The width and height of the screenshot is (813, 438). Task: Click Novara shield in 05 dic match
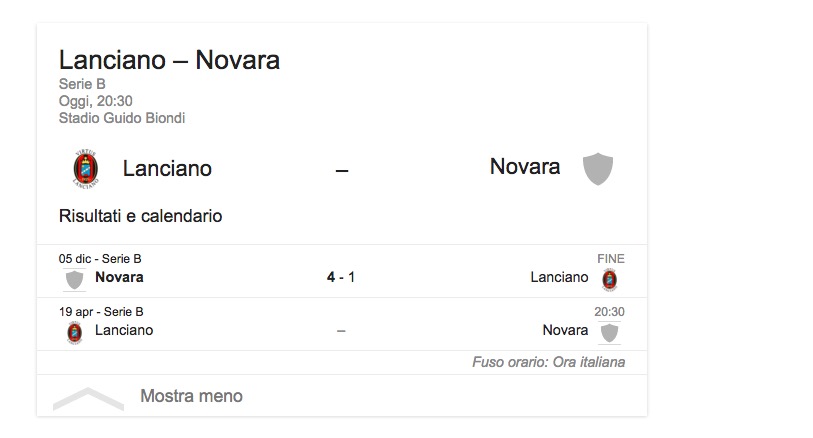pos(74,279)
